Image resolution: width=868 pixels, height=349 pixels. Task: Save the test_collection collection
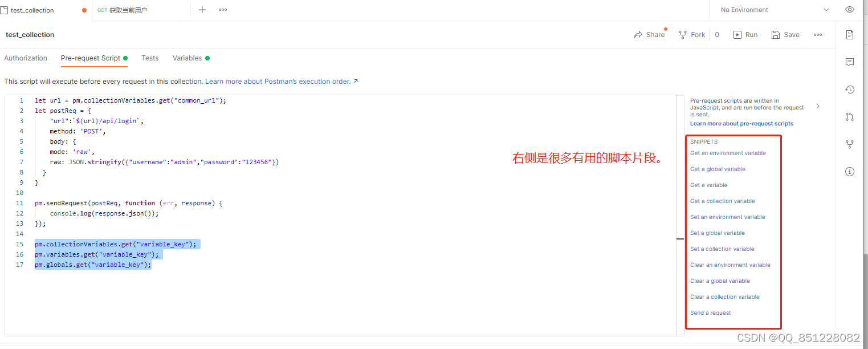(785, 35)
